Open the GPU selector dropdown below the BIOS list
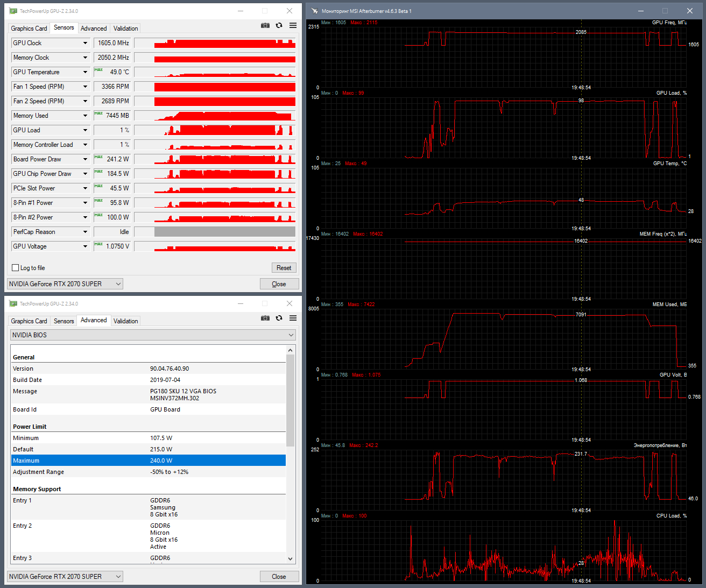Screen dimensions: 706x588 [x=65, y=577]
